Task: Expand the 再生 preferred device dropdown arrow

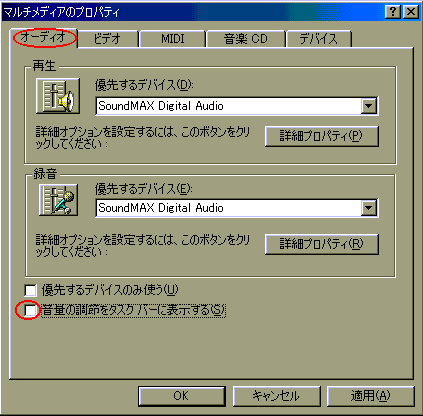Action: click(x=369, y=106)
